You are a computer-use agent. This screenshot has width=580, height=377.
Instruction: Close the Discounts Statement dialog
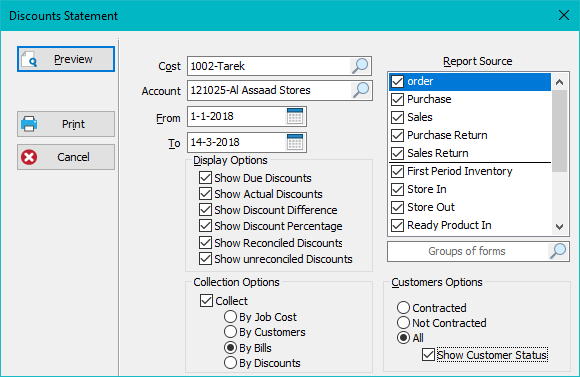pos(564,16)
